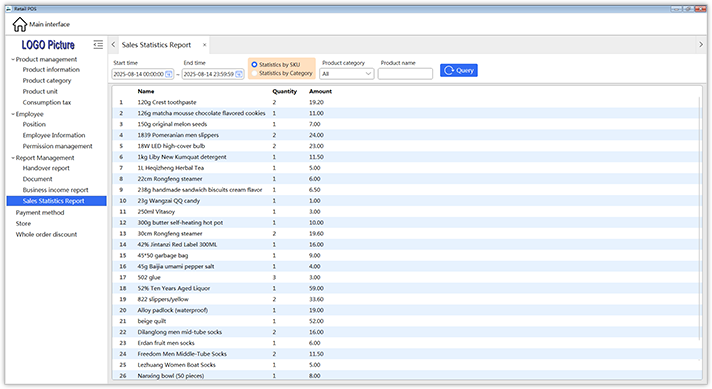
Task: Select 22cm Rongfeng steamer row
Action: pyautogui.click(x=406, y=179)
